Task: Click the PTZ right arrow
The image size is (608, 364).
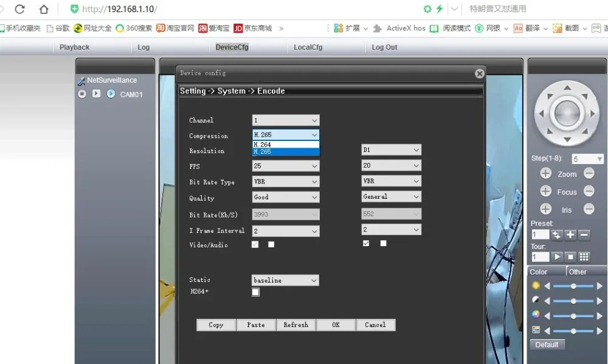Action: [x=592, y=114]
